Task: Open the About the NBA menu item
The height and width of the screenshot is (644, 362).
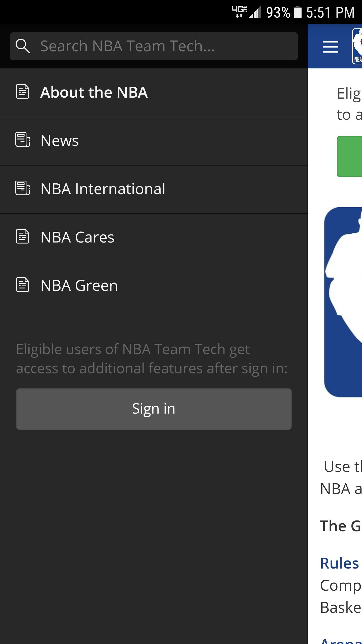Action: click(x=154, y=93)
